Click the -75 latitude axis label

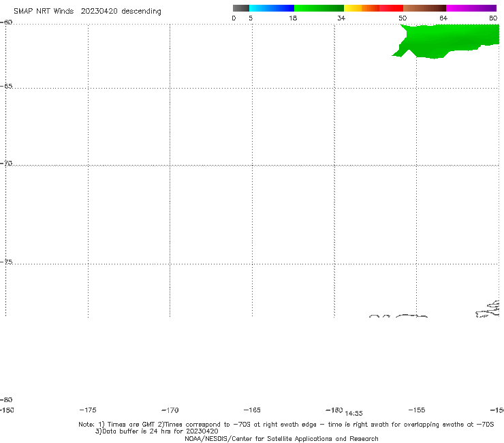6,262
